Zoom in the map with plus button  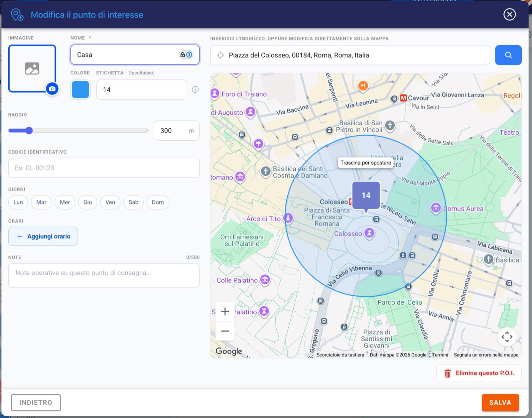[x=225, y=312]
